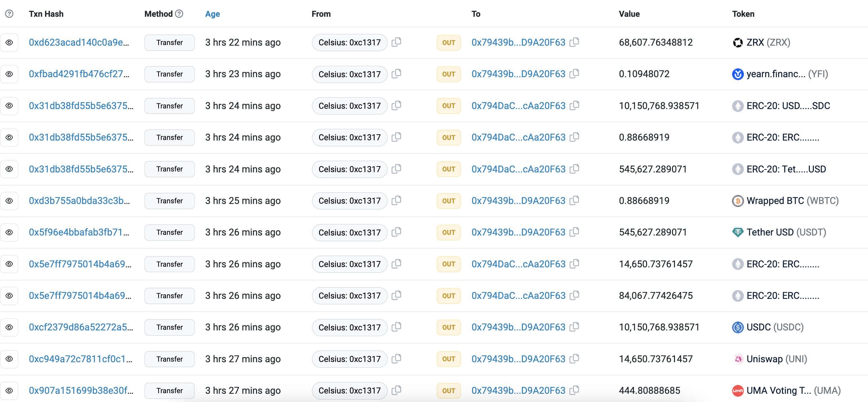Select age text 3 hrs 25 mins ago

click(x=243, y=201)
